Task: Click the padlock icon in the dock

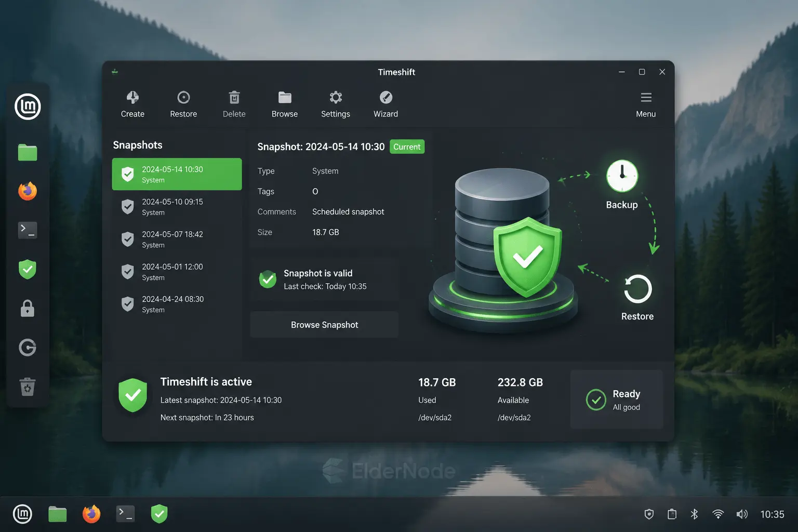Action: point(28,308)
